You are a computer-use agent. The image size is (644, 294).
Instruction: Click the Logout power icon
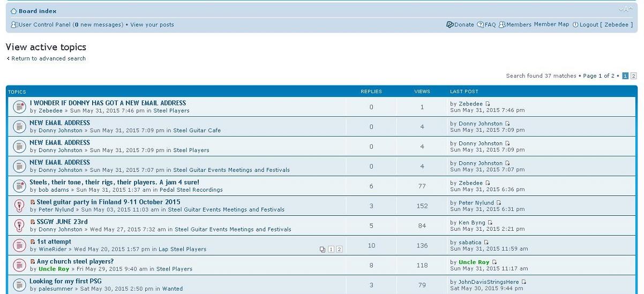(575, 25)
